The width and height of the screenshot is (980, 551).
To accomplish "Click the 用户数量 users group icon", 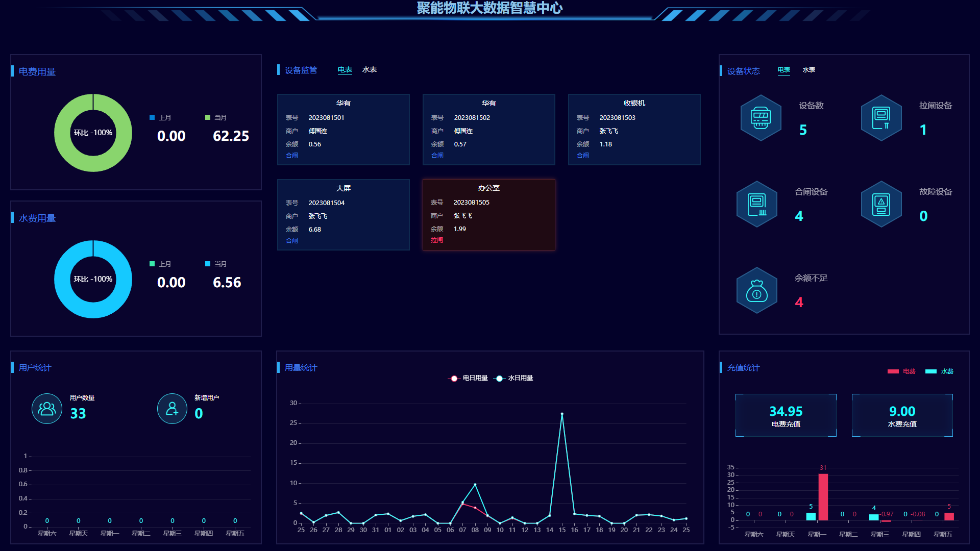I will tap(47, 409).
